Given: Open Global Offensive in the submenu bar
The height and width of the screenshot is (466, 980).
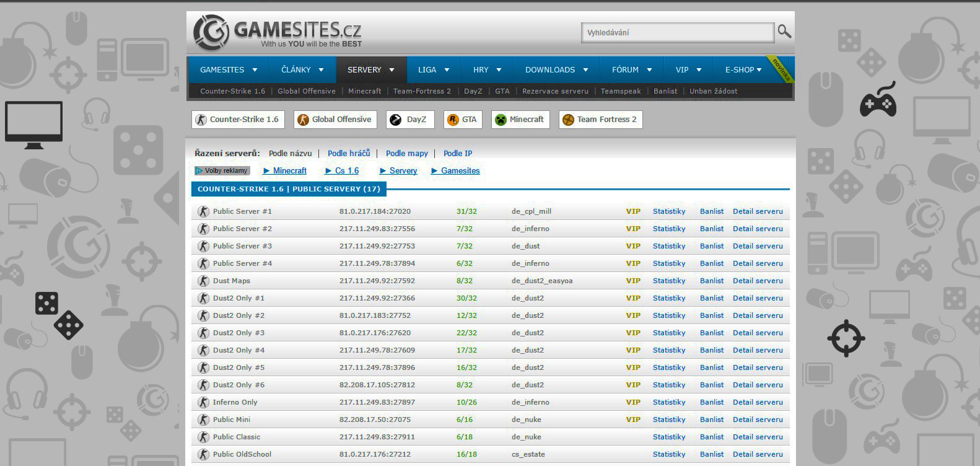Looking at the screenshot, I should point(307,91).
